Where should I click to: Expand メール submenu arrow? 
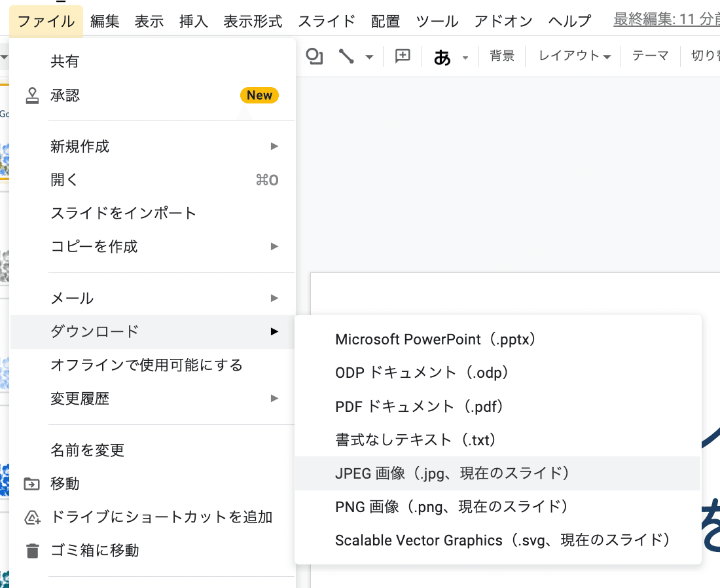coord(274,298)
